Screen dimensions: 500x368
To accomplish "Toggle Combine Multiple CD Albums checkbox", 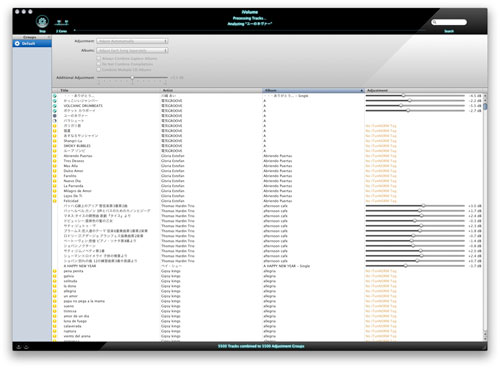I will click(x=99, y=69).
